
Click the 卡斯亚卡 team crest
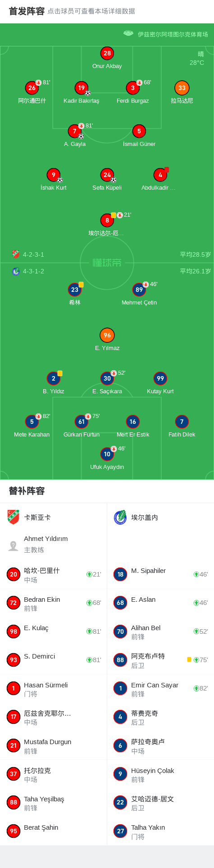(x=14, y=517)
